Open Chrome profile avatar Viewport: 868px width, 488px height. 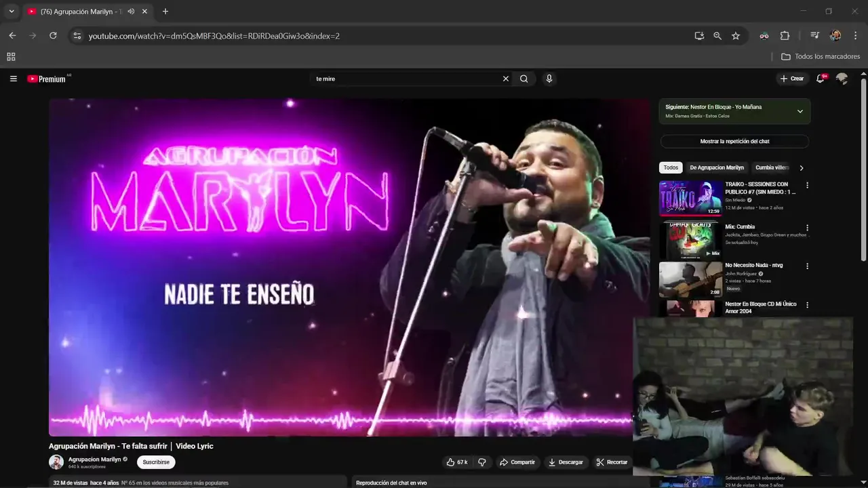pos(835,36)
